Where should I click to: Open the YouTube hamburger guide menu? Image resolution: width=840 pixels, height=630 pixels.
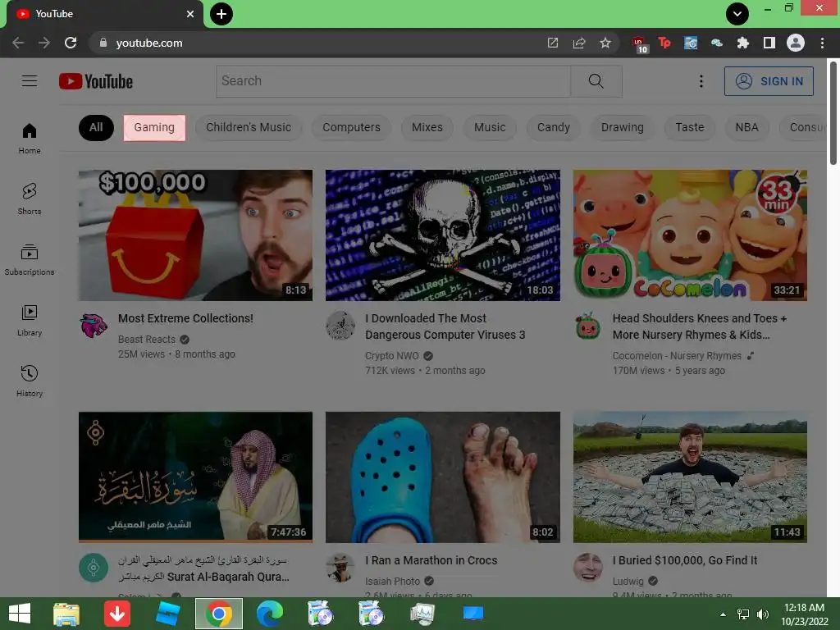click(x=30, y=81)
